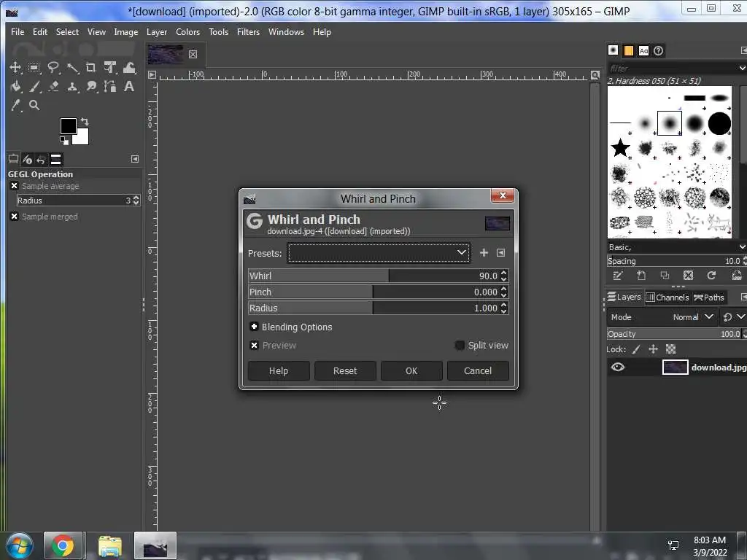Select the Move tool
Image resolution: width=747 pixels, height=560 pixels.
15,68
